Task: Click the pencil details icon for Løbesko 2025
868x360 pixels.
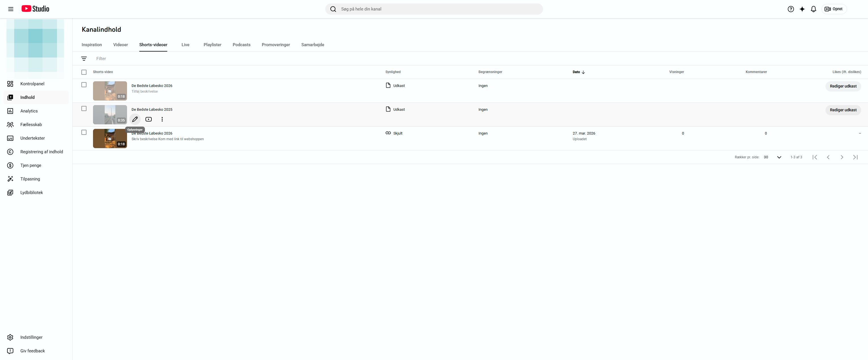Action: (135, 119)
